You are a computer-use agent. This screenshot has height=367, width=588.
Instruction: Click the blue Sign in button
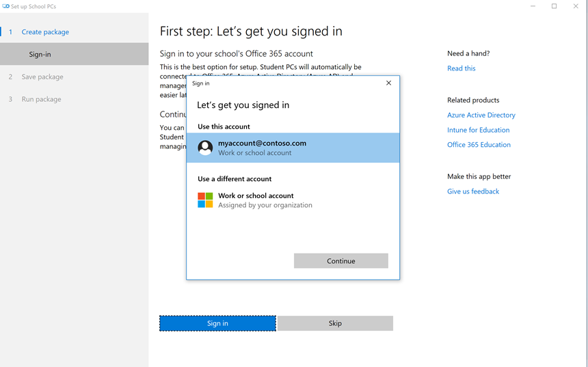point(217,323)
